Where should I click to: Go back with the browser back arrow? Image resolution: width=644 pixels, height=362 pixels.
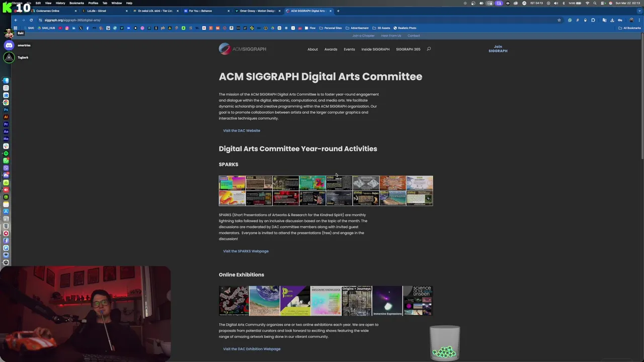point(16,20)
